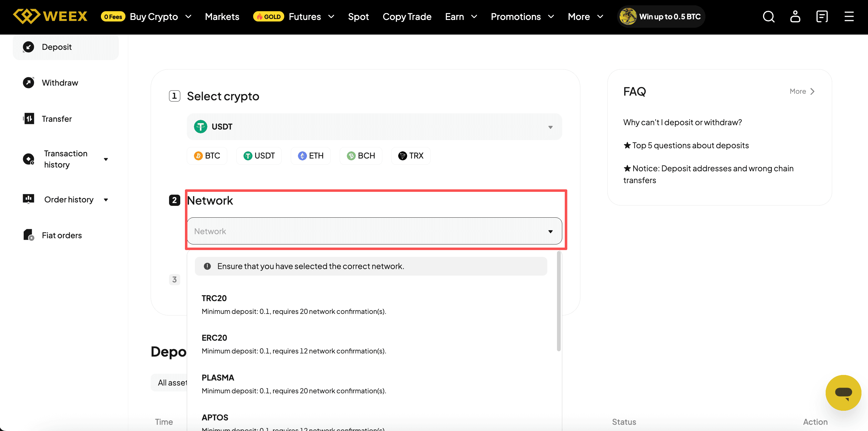The width and height of the screenshot is (868, 431).
Task: Open the hamburger menu icon
Action: (849, 17)
